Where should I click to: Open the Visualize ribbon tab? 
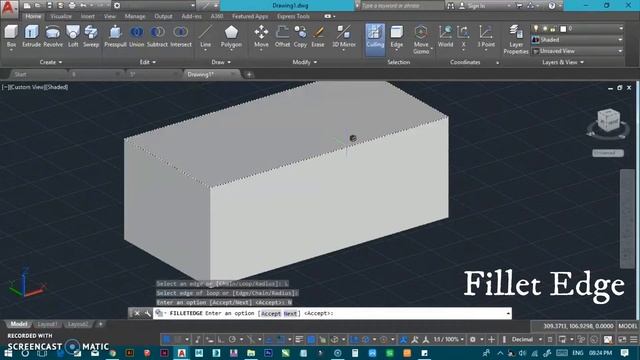(x=61, y=16)
